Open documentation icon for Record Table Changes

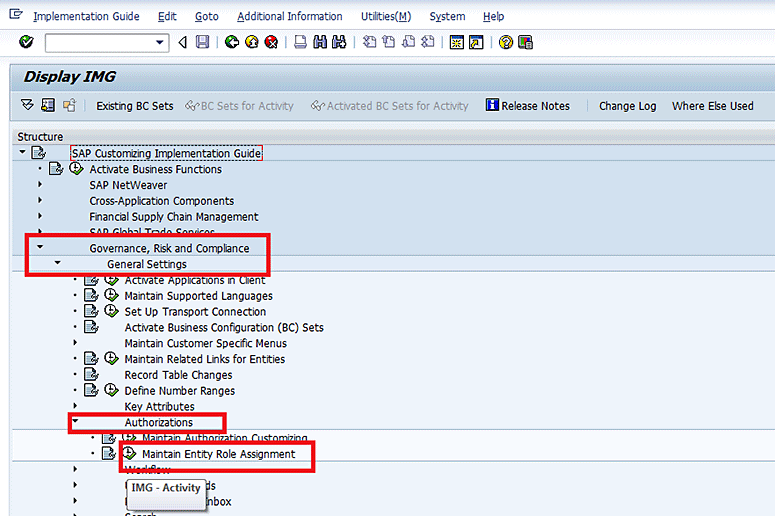point(92,375)
